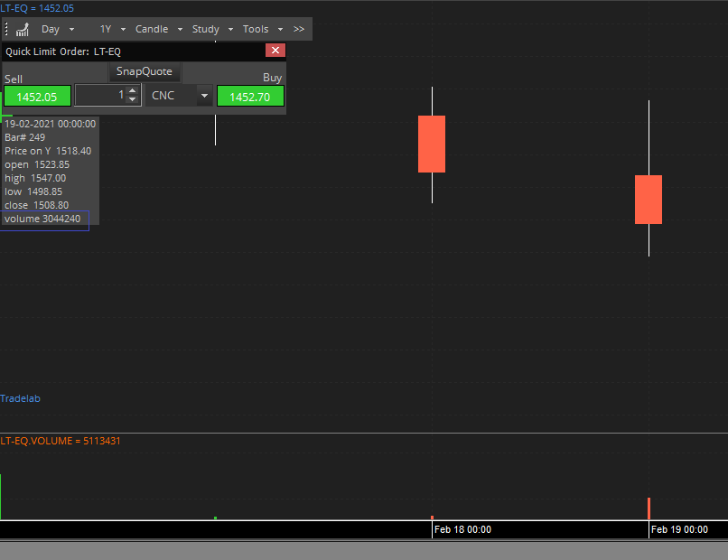
Task: Click the Sell price 1452.05 button
Action: click(37, 97)
